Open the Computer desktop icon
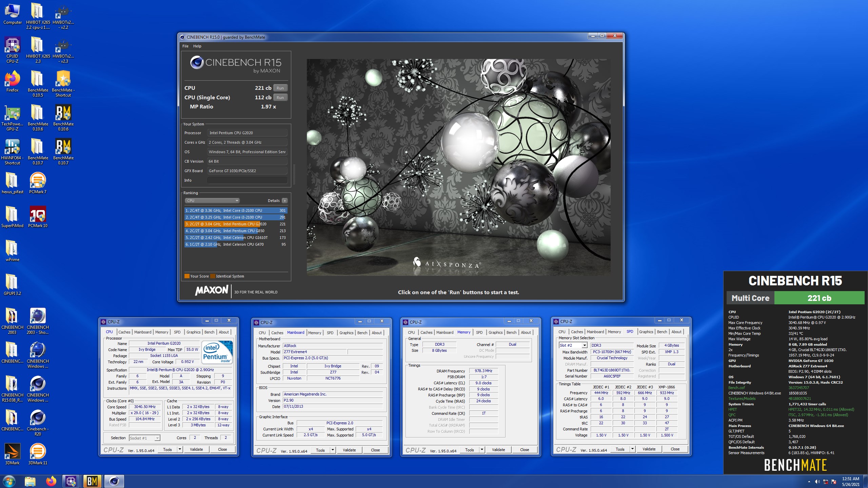 [13, 14]
